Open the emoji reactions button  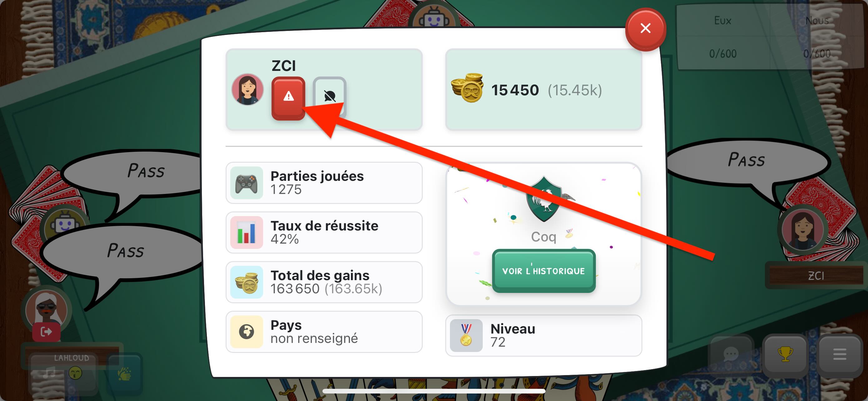pos(76,373)
